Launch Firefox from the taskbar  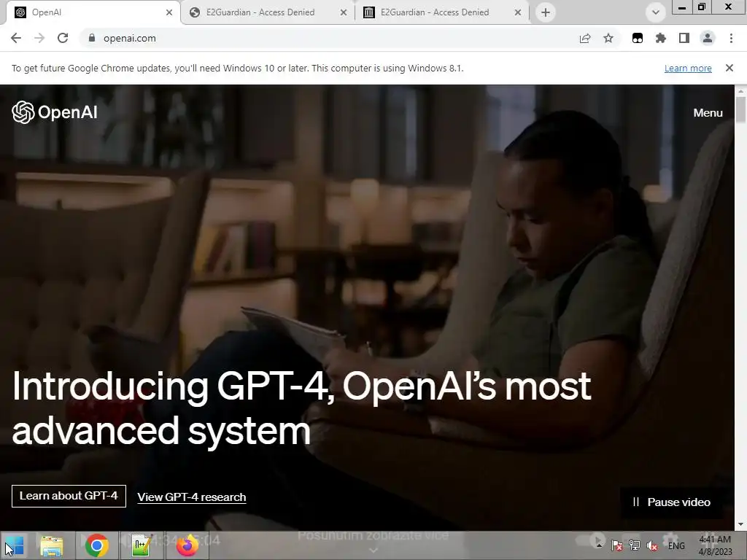click(187, 545)
